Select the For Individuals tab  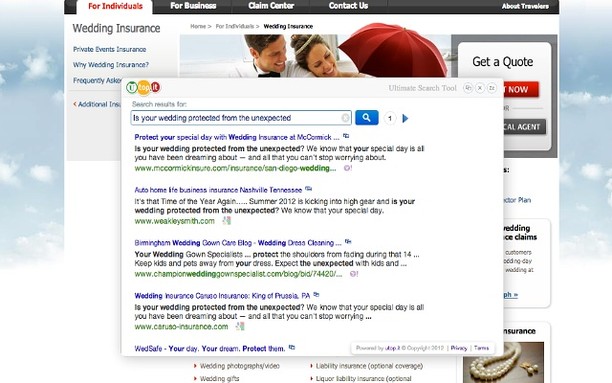point(115,6)
